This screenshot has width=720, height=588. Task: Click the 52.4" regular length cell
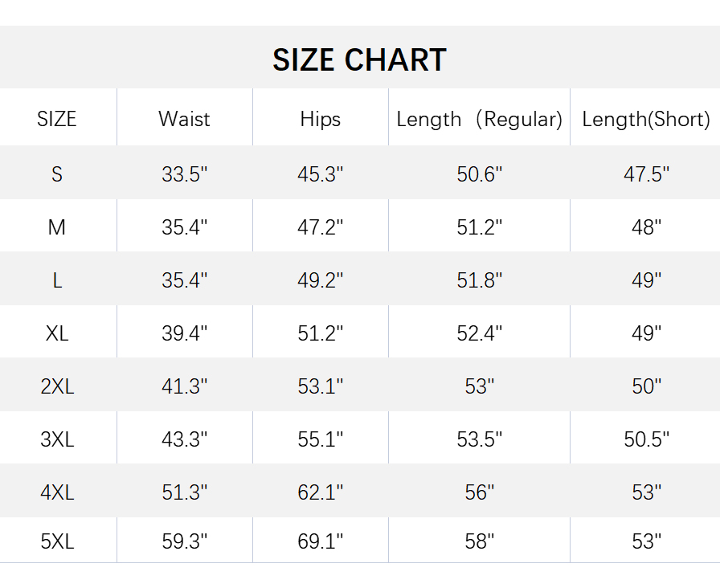coord(479,333)
